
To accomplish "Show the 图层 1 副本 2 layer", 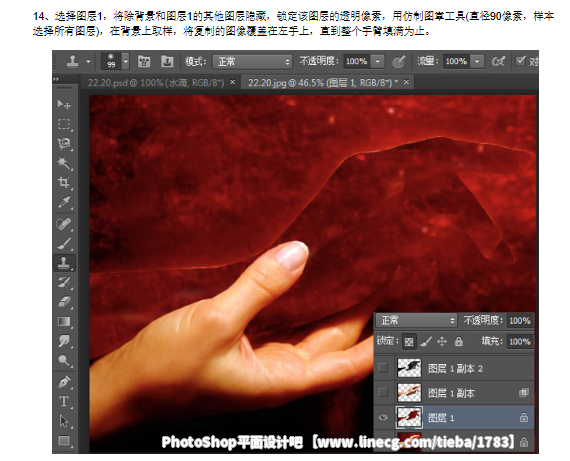I will [384, 368].
